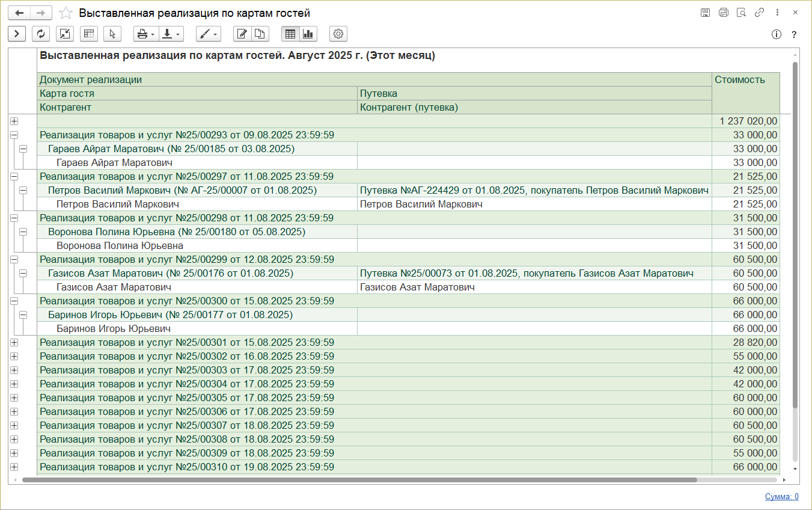
Task: Add report to favorites with star icon
Action: pos(66,13)
